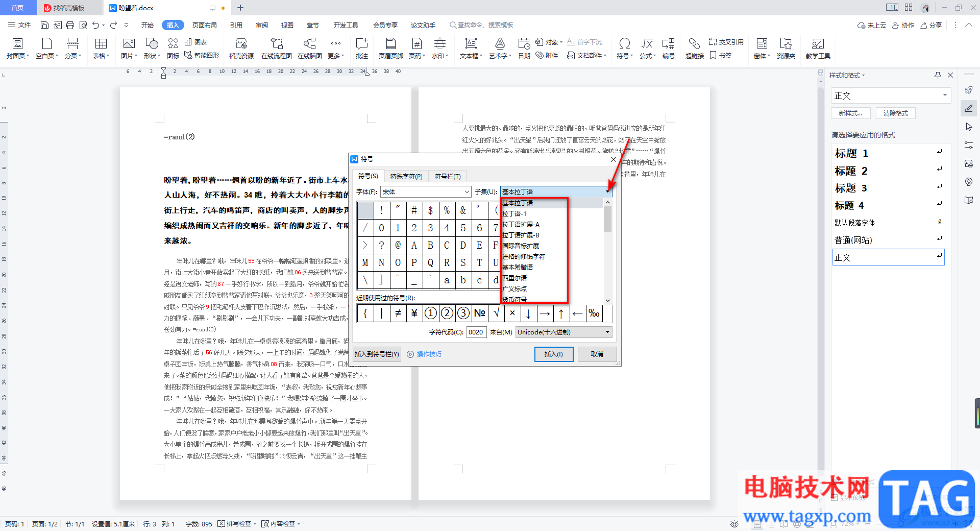Click the Page Number (页码) icon

coord(416,43)
